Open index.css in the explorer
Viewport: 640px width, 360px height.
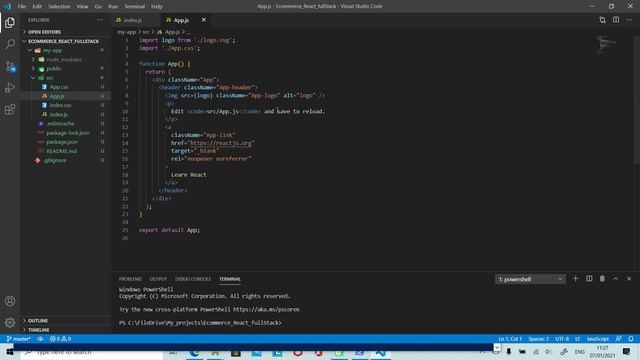[x=60, y=105]
